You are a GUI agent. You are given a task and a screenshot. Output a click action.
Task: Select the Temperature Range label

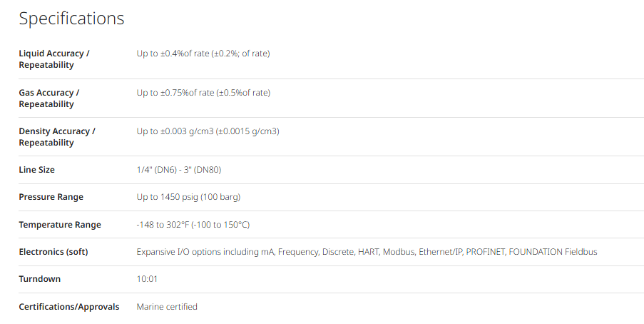click(60, 225)
